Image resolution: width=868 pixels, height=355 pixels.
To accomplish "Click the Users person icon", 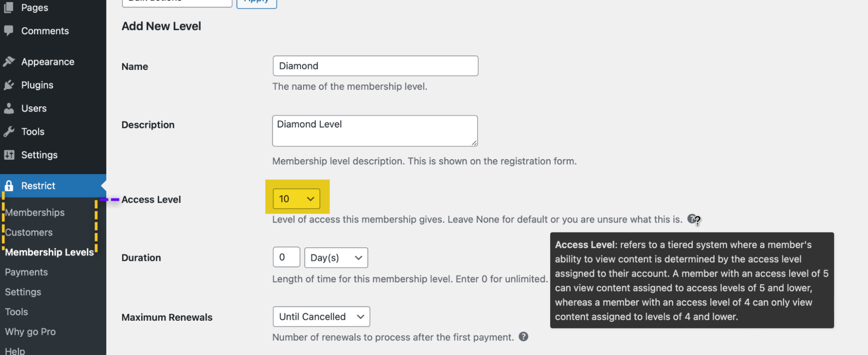I will 9,108.
